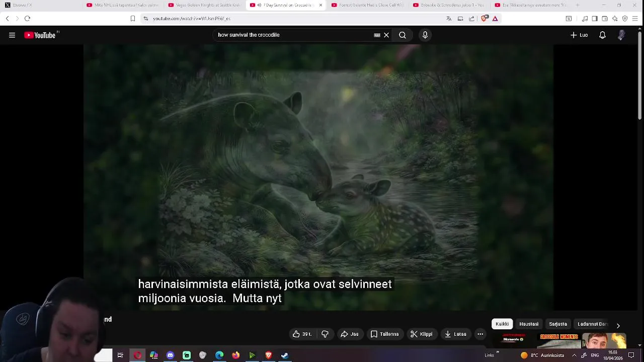
Task: Open Task View on the taskbar
Action: [120, 355]
